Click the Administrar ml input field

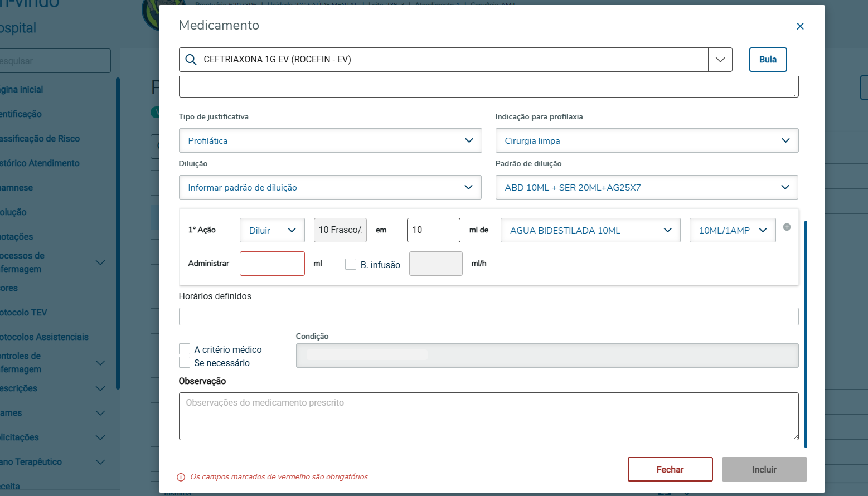pos(272,264)
